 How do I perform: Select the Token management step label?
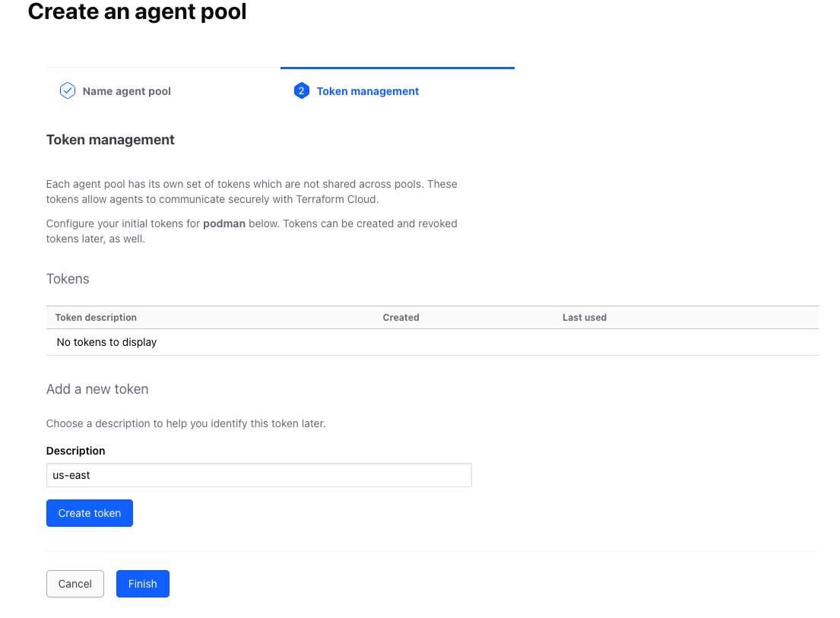point(367,91)
